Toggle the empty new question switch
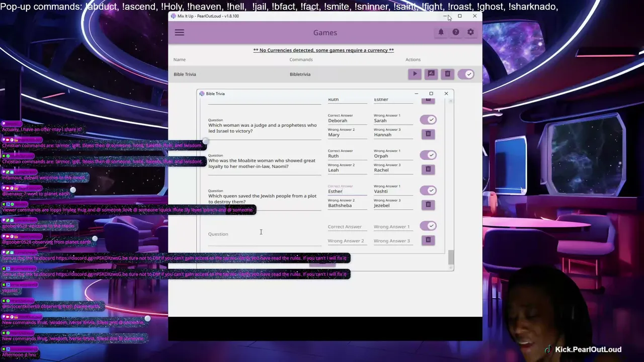644x362 pixels. (428, 226)
